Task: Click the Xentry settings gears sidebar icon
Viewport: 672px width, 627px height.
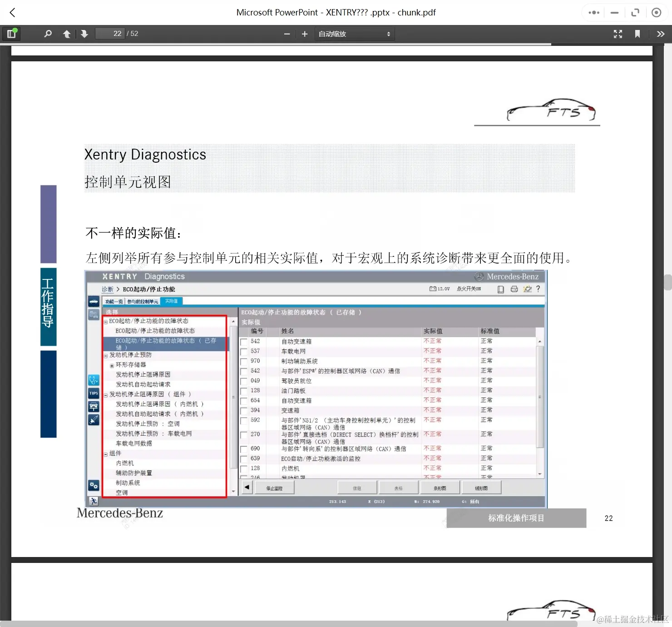Action: [94, 485]
